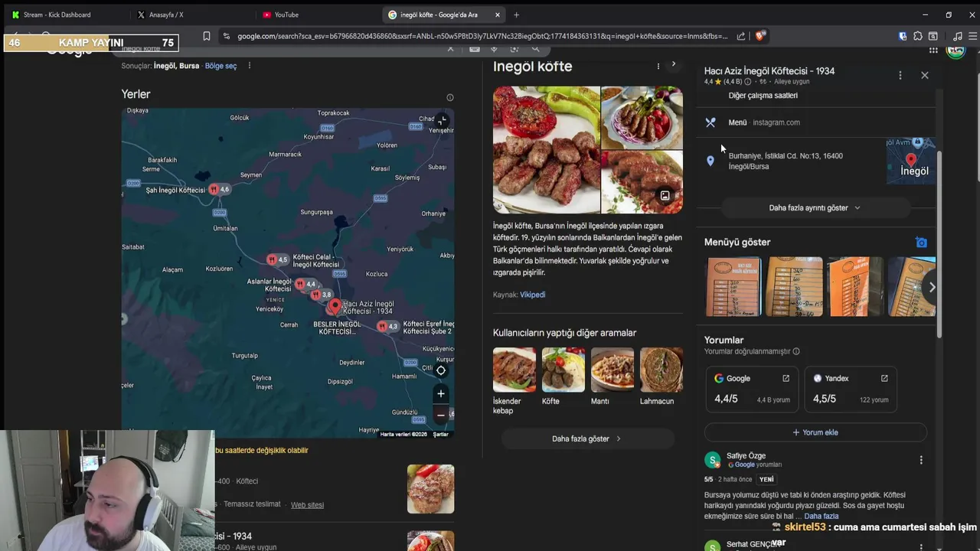Open Google apps grid icon
980x551 pixels.
933,51
